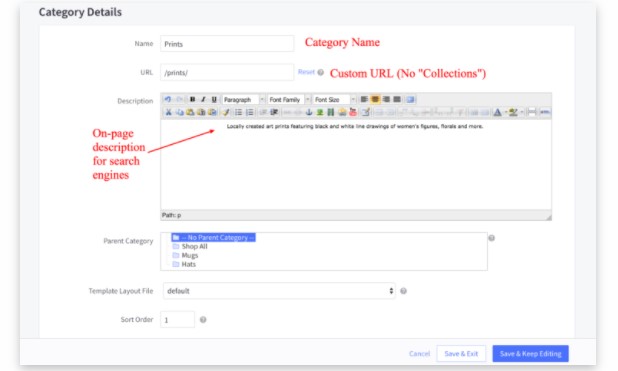The image size is (618, 371).
Task: Open the text color picker
Action: coord(497,112)
